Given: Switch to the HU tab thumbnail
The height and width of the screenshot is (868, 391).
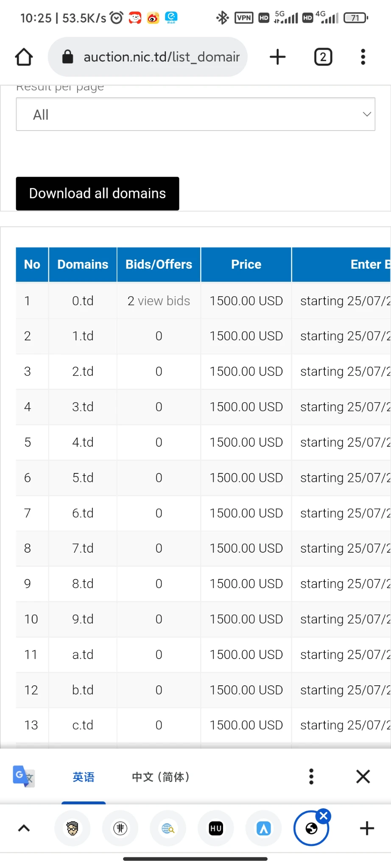Looking at the screenshot, I should click(216, 828).
